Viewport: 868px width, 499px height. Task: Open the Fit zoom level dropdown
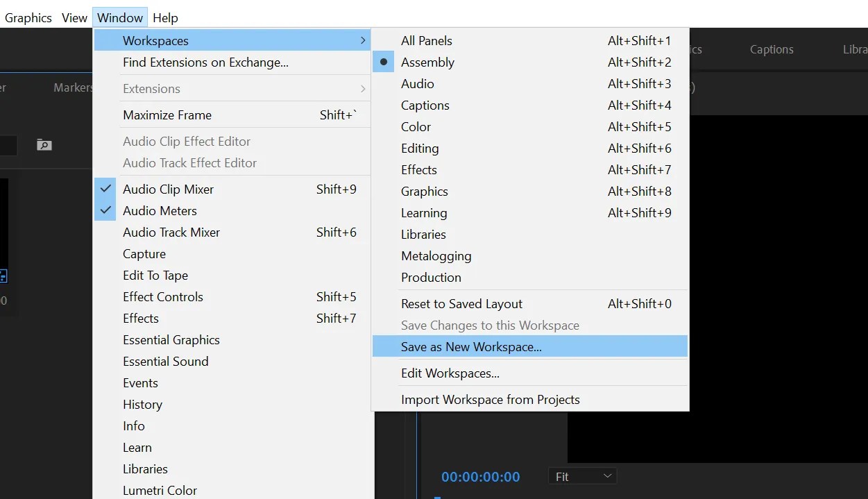coord(582,476)
